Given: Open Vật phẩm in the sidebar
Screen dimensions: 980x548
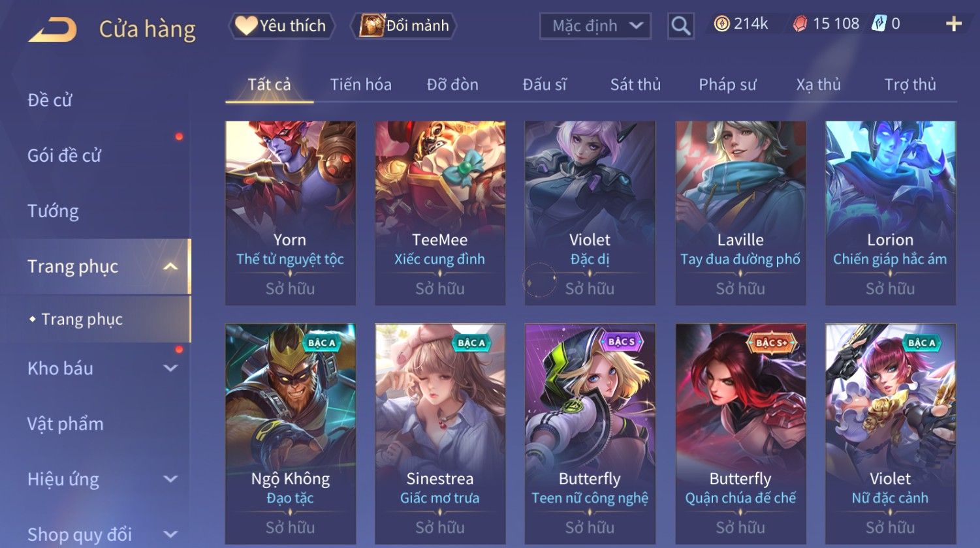Looking at the screenshot, I should 65,424.
